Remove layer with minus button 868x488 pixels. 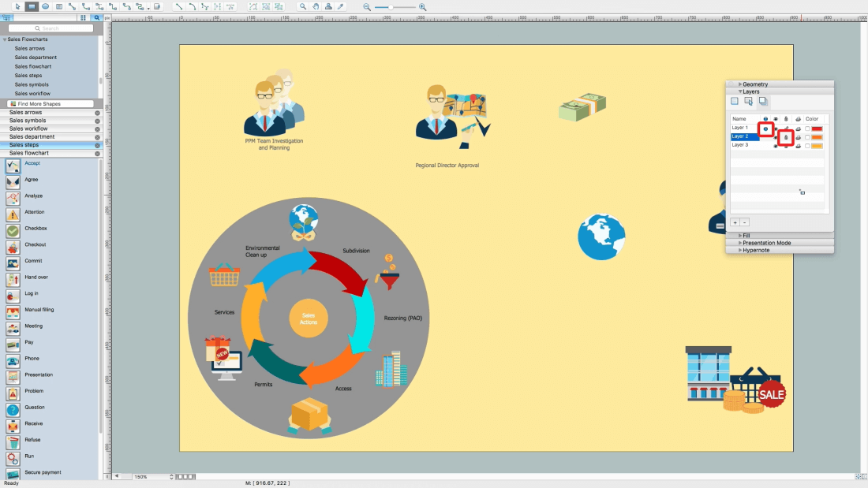click(745, 222)
